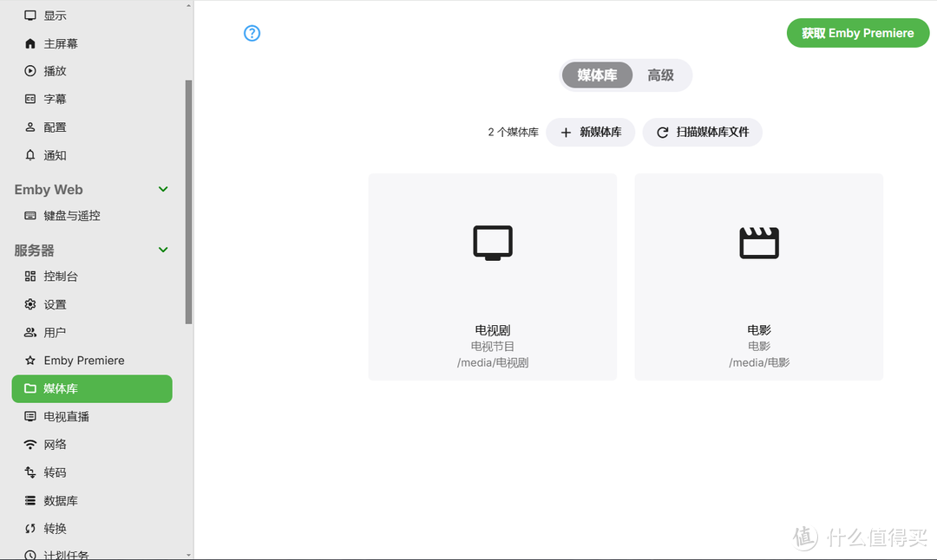Image resolution: width=937 pixels, height=560 pixels.
Task: Click the home icon beside 主屏幕
Action: 29,43
